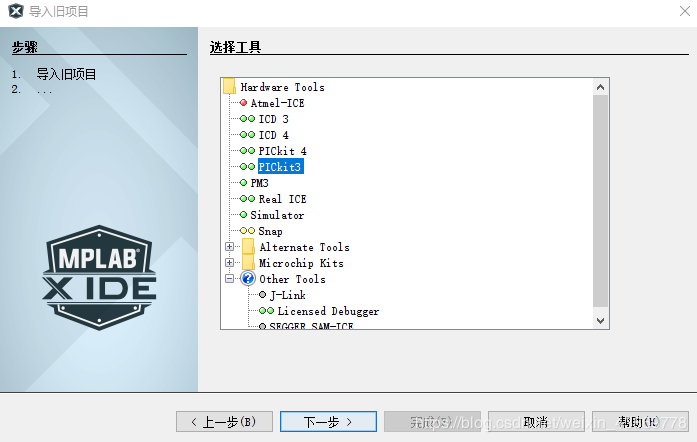697x442 pixels.
Task: Select Simulator as the tool
Action: point(277,215)
